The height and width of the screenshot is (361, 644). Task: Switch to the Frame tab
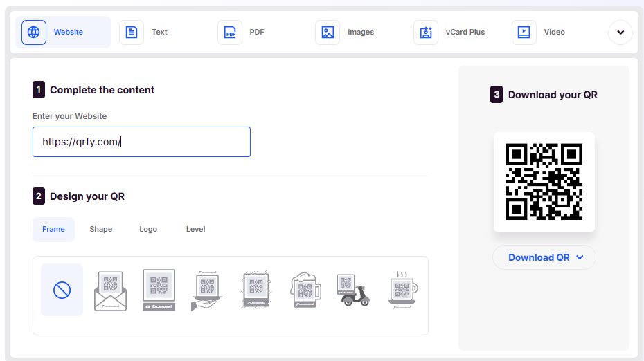pyautogui.click(x=53, y=229)
